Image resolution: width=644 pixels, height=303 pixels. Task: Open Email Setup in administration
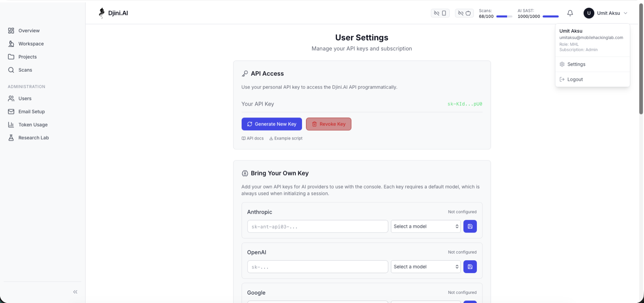[31, 112]
